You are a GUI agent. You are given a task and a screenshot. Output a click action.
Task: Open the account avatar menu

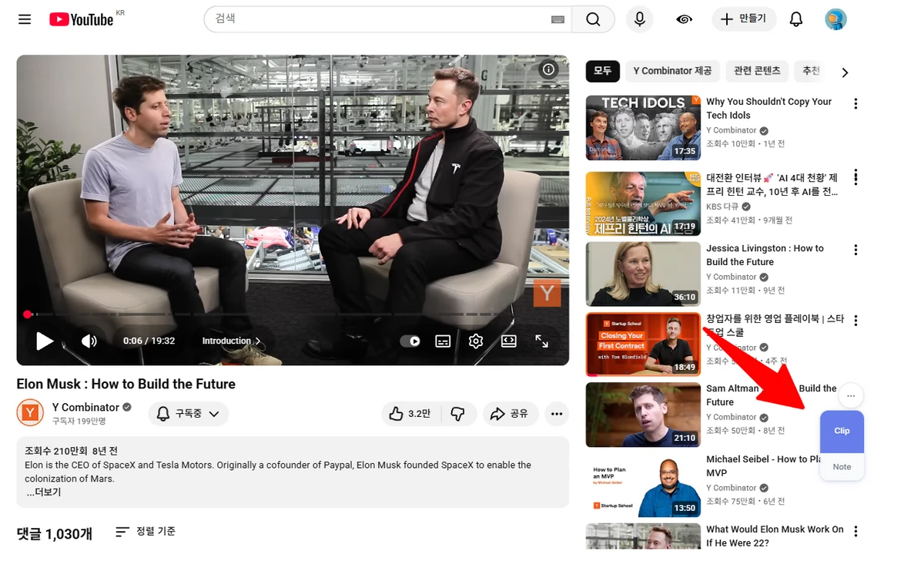pyautogui.click(x=835, y=19)
